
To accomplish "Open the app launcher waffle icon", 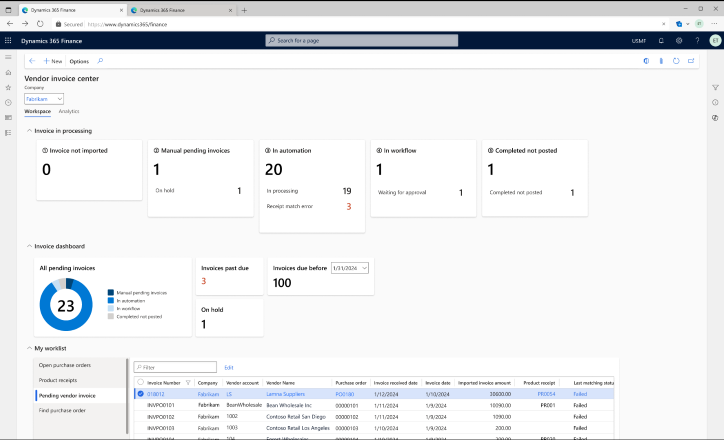I will coord(8,41).
